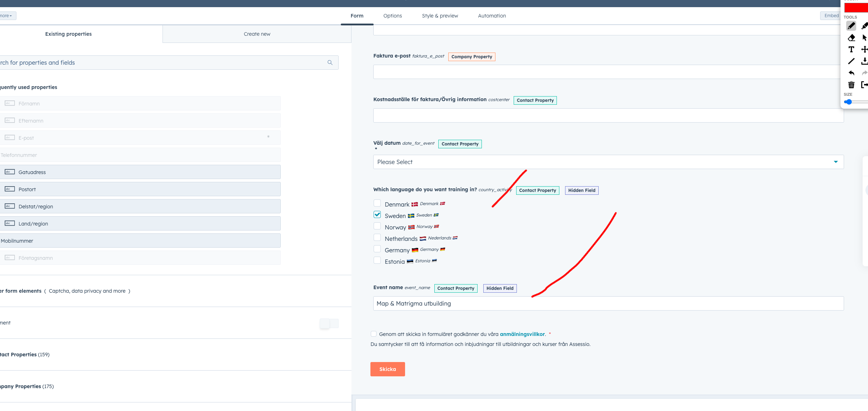Switch to the Options tab

[x=392, y=16]
